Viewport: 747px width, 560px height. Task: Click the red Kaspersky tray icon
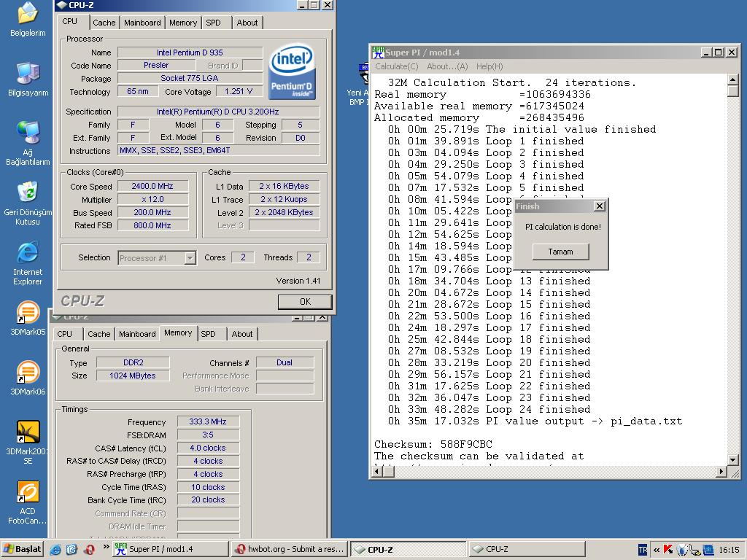point(668,550)
